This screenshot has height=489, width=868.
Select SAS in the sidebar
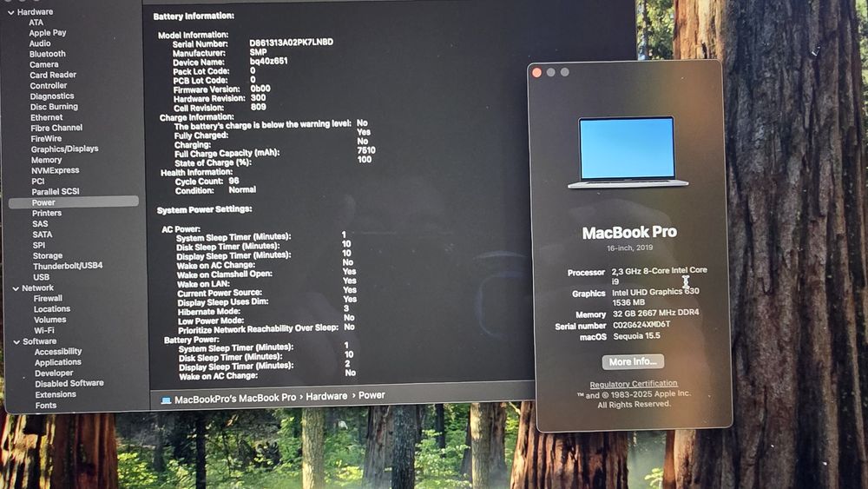pos(40,224)
